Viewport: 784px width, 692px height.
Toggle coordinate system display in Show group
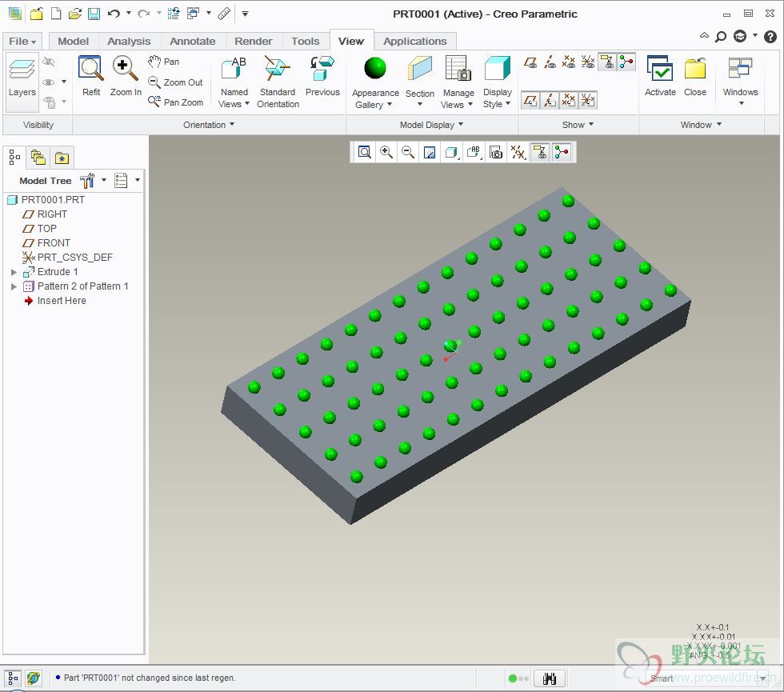pos(587,62)
